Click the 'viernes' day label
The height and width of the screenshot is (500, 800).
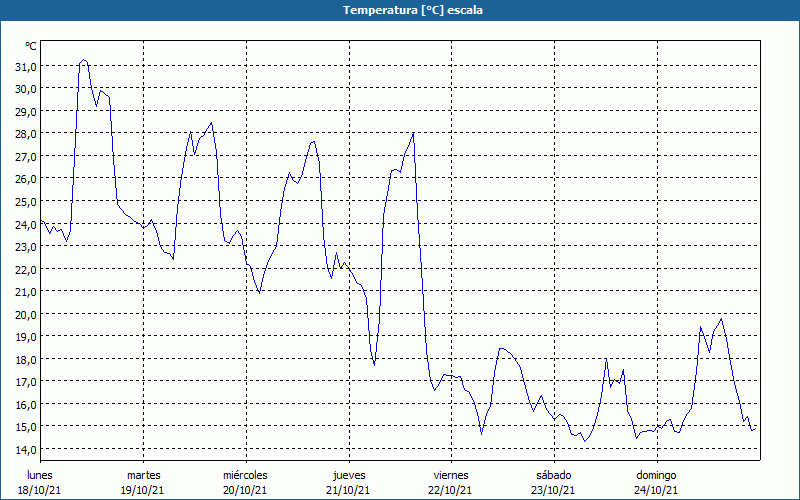pos(451,475)
